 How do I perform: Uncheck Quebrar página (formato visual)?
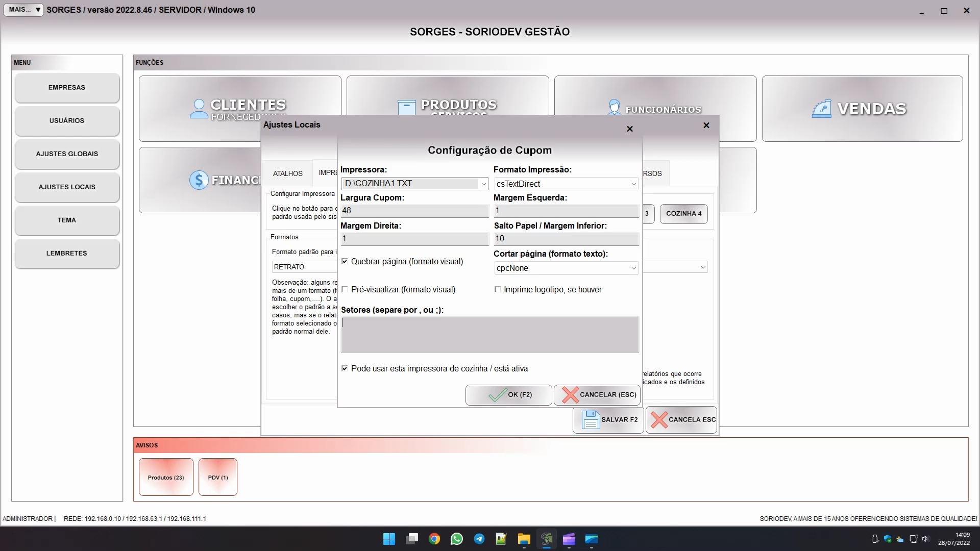pos(345,261)
